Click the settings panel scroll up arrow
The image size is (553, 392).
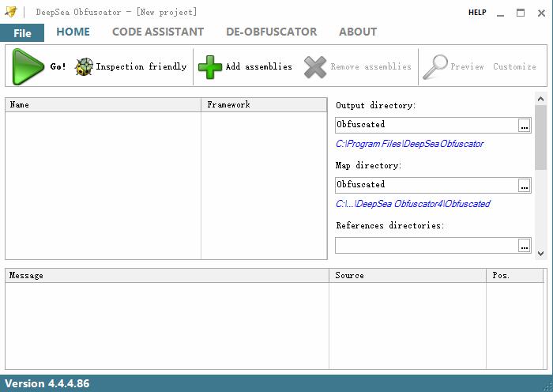tap(540, 99)
